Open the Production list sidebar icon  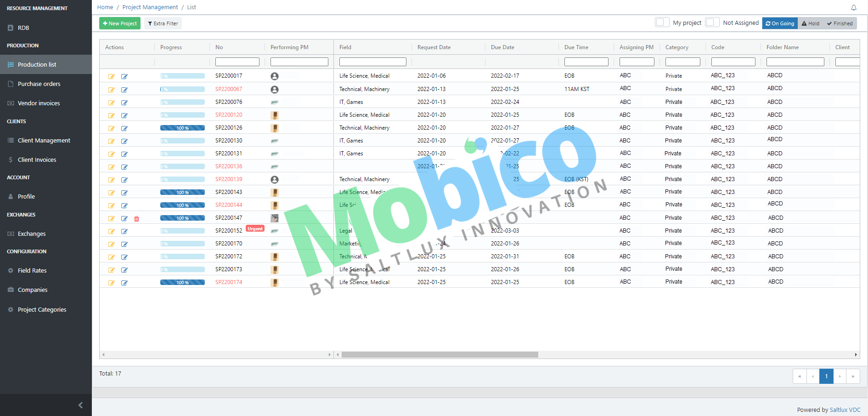pos(11,64)
